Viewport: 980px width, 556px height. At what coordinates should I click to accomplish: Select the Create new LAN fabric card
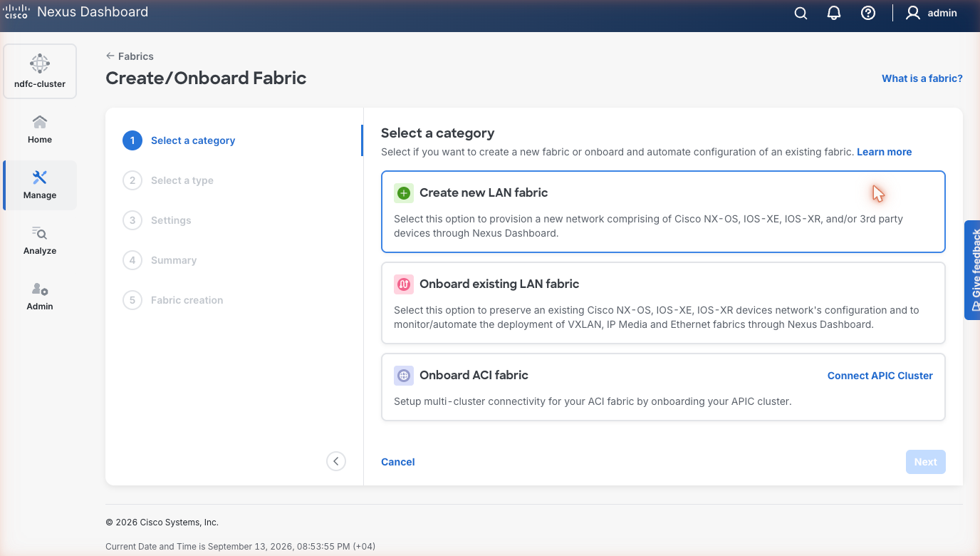[663, 212]
